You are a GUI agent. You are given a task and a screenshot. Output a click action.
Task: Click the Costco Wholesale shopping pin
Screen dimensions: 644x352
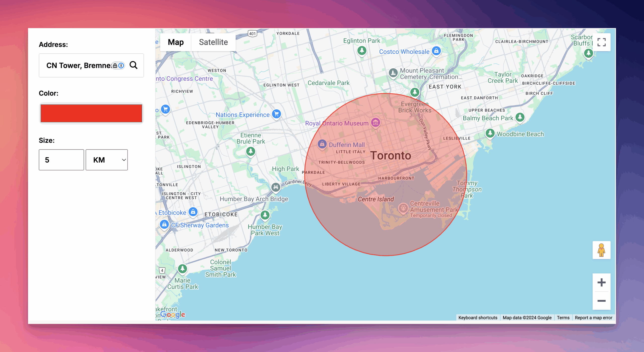[x=436, y=51]
